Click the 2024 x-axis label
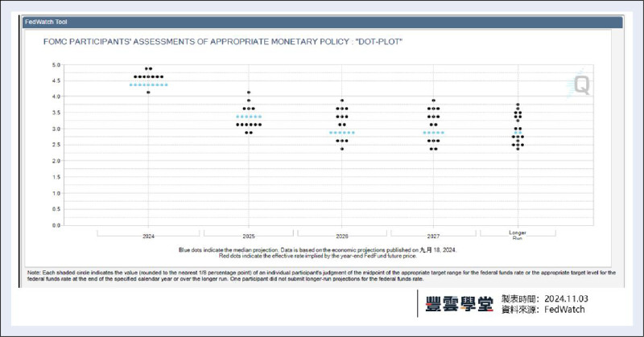The image size is (644, 337). [148, 236]
